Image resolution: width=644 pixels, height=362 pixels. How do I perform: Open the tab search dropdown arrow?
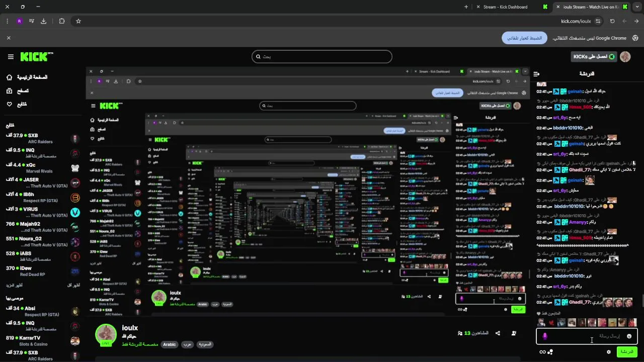point(637,7)
